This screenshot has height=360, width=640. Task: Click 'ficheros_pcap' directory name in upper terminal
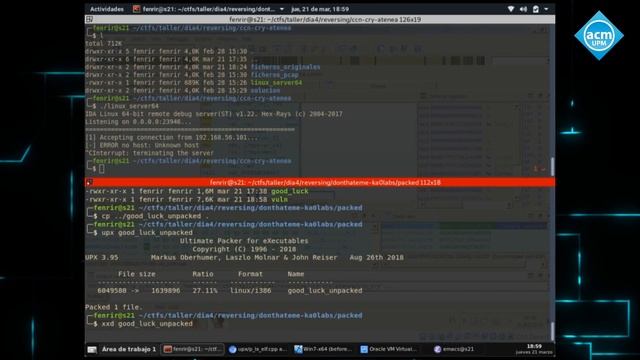point(274,75)
